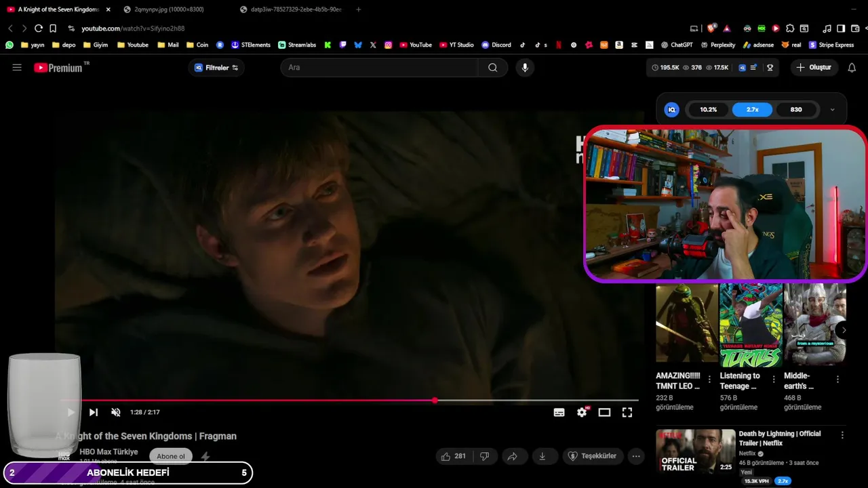Switch to the 2qmynpv.jpg tab
The image size is (868, 488).
click(x=169, y=9)
